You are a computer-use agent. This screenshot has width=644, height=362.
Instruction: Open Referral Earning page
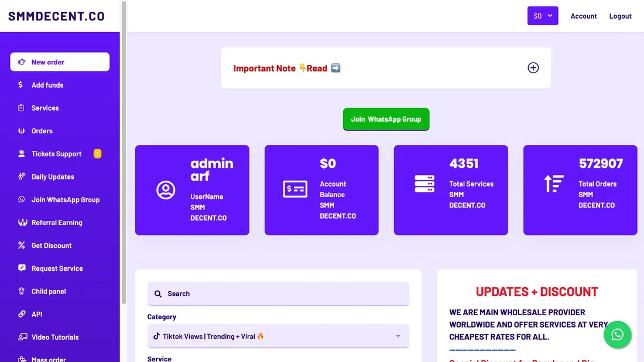pos(60,222)
